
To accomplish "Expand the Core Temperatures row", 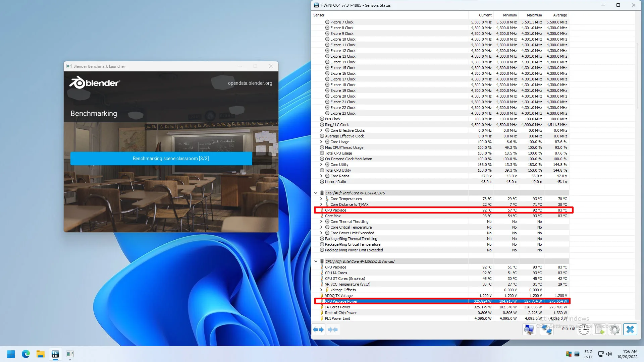I will [321, 199].
